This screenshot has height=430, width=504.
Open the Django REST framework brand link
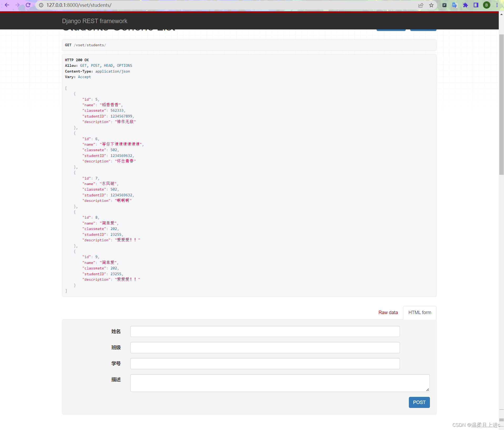[x=95, y=21]
